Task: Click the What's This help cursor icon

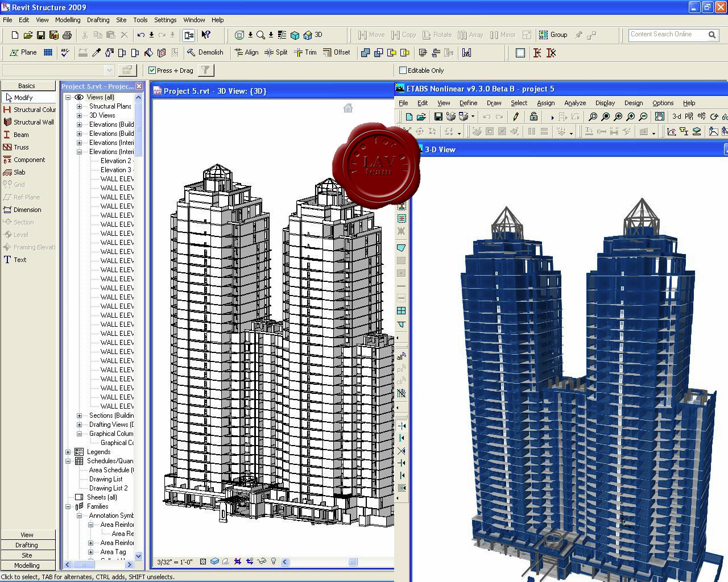Action: click(x=206, y=35)
